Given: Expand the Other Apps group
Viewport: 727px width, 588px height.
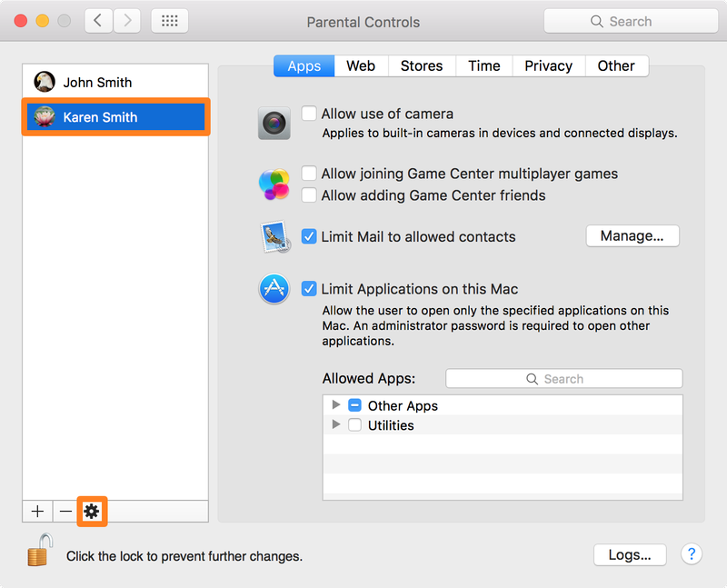Looking at the screenshot, I should (336, 404).
